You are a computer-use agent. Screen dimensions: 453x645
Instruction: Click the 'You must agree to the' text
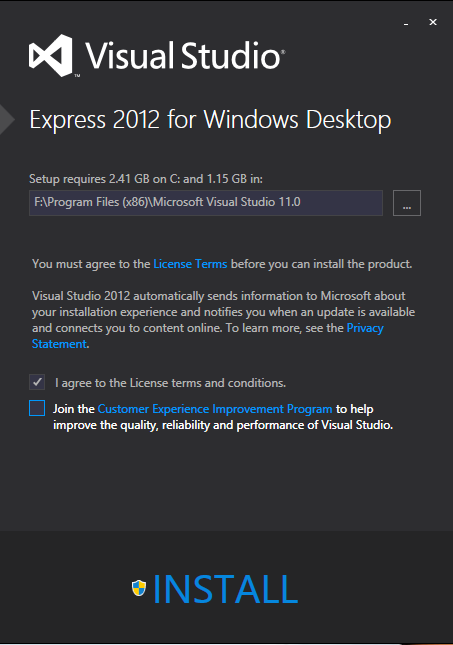point(91,264)
